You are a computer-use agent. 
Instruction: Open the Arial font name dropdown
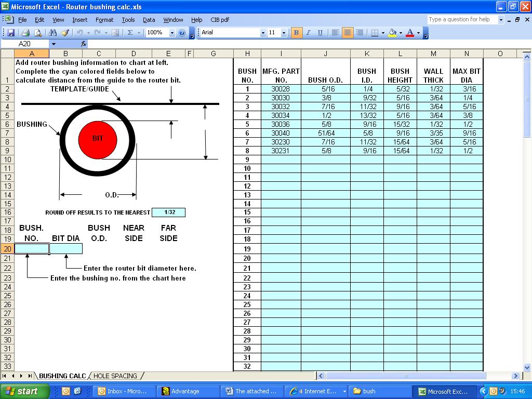pos(262,33)
